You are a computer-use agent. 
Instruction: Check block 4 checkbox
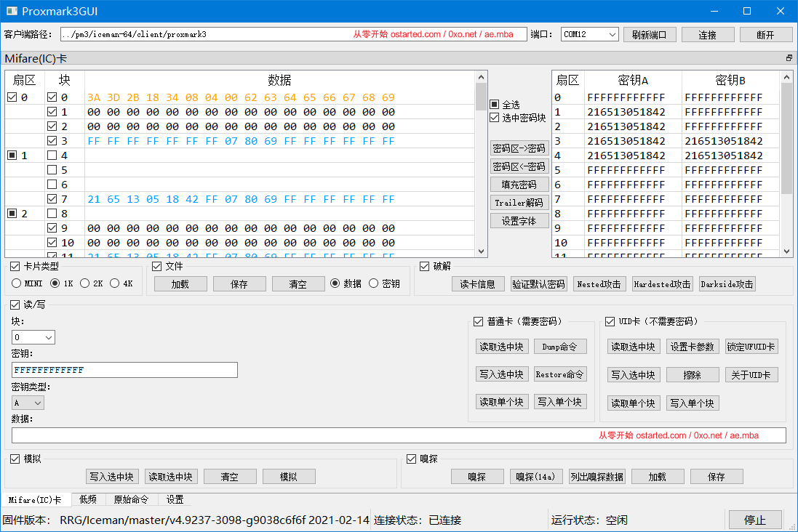coord(52,155)
